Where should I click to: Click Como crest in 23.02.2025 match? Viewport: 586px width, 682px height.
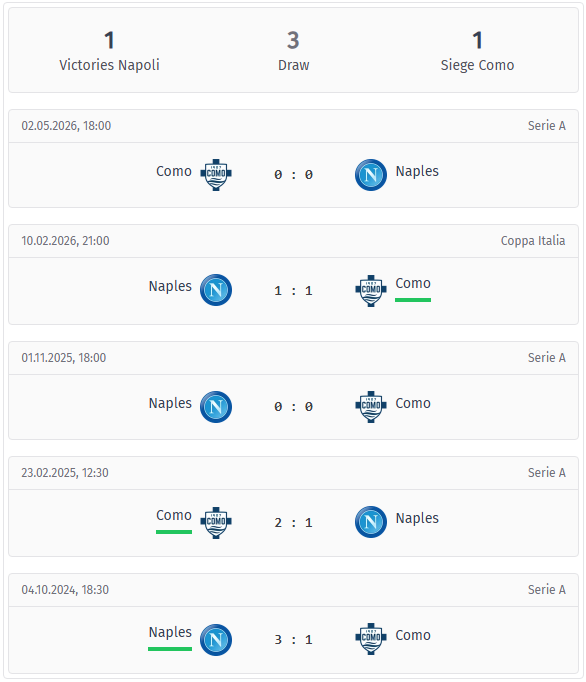point(216,522)
